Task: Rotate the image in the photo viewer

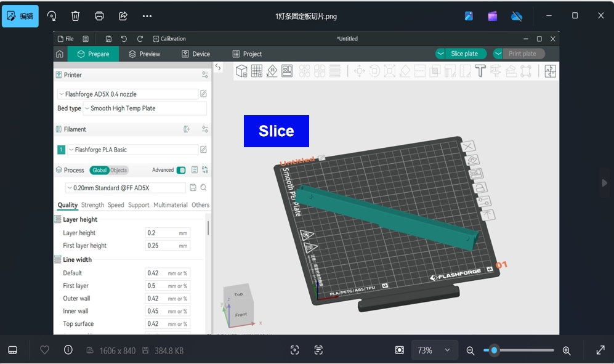Action: [x=52, y=16]
